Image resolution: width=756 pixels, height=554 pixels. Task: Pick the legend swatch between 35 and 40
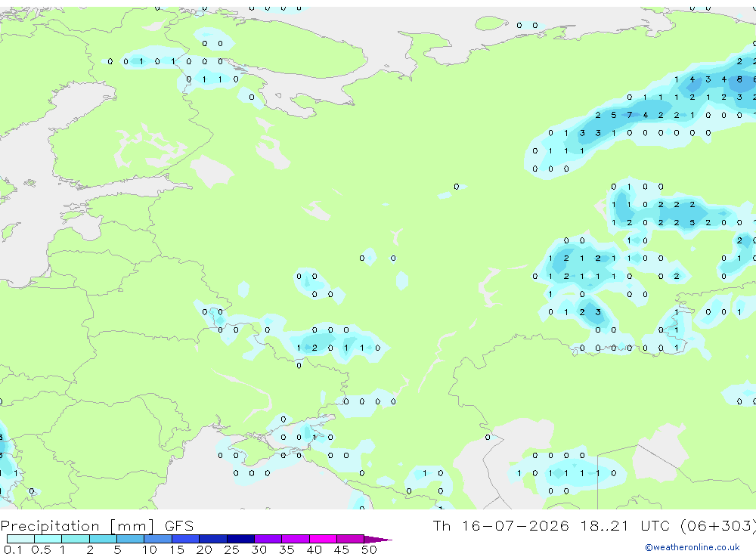point(296,539)
